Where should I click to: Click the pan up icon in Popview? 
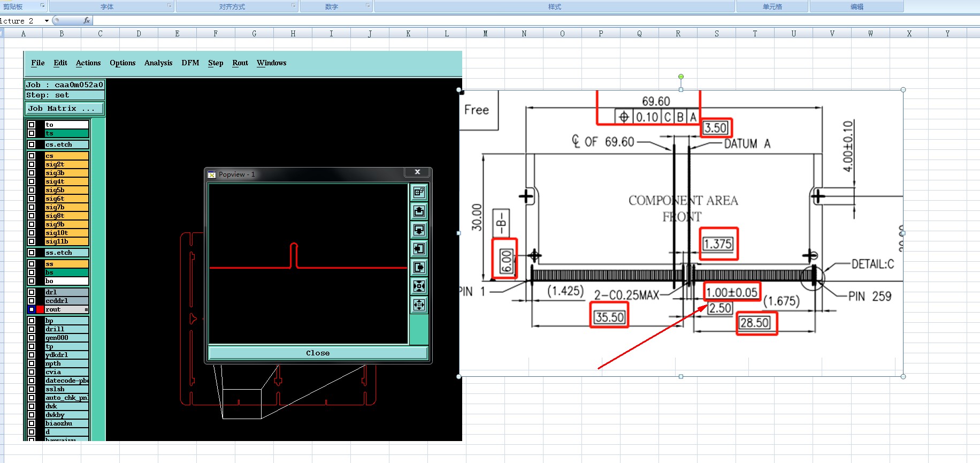click(x=419, y=211)
